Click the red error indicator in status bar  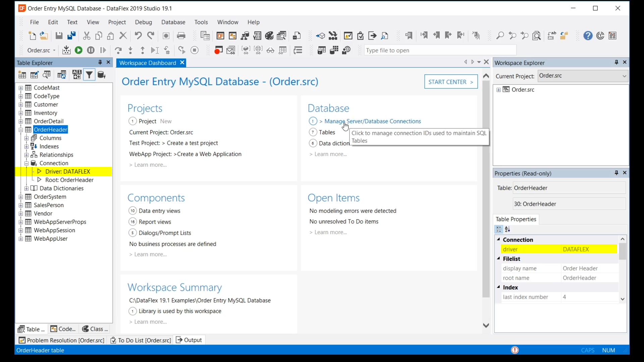pyautogui.click(x=515, y=350)
